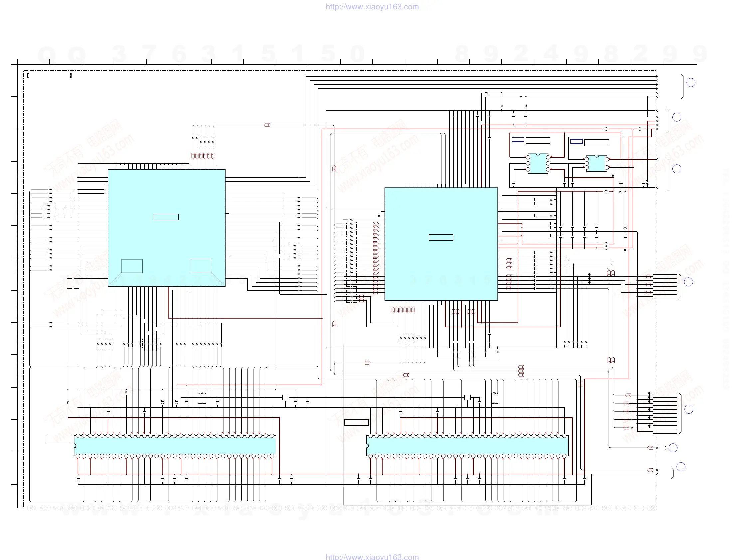The width and height of the screenshot is (745, 560).
Task: Click the bottom-left long cyan memory chip
Action: point(175,446)
